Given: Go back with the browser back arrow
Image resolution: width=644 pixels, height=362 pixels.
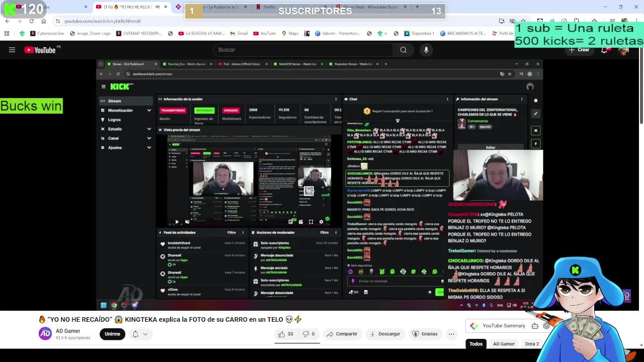Looking at the screenshot, I should (7, 21).
